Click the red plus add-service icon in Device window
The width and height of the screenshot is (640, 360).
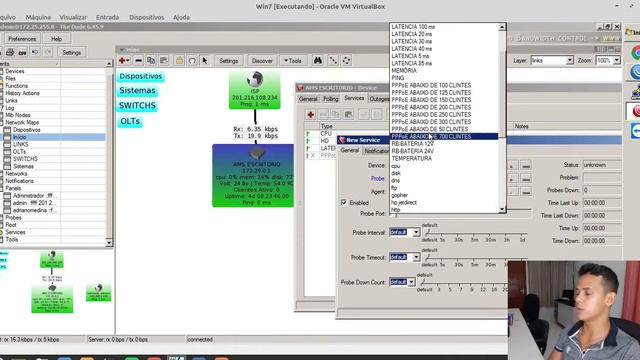[x=311, y=114]
